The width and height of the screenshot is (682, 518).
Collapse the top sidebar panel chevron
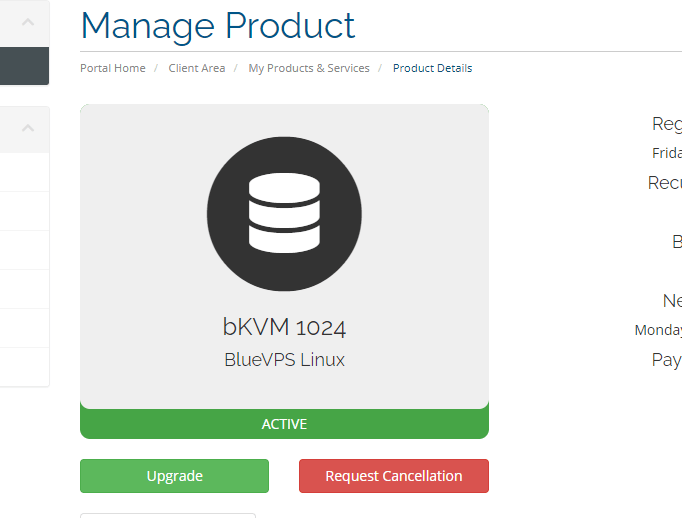click(x=28, y=22)
